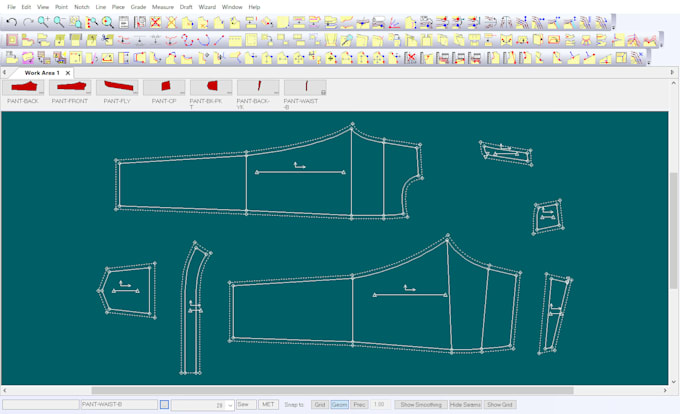Screen dimensions: 680x414
Task: Close the Work Area 1 tab
Action: 68,73
